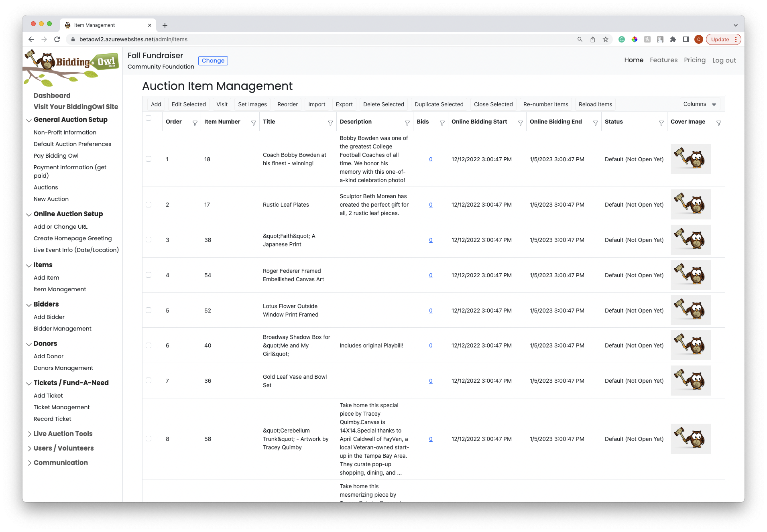
Task: Tick the select-all checkbox in table header
Action: 149,118
